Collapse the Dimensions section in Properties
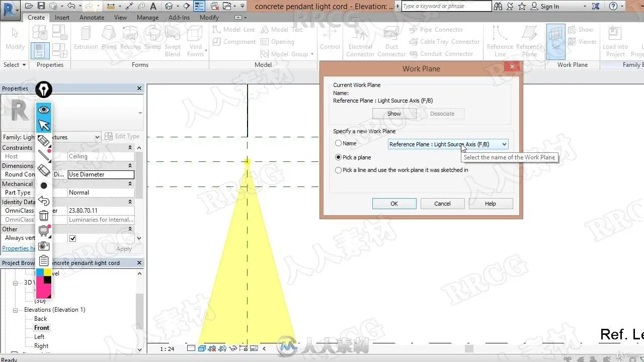Screen dimensions: 644x362 130,166
